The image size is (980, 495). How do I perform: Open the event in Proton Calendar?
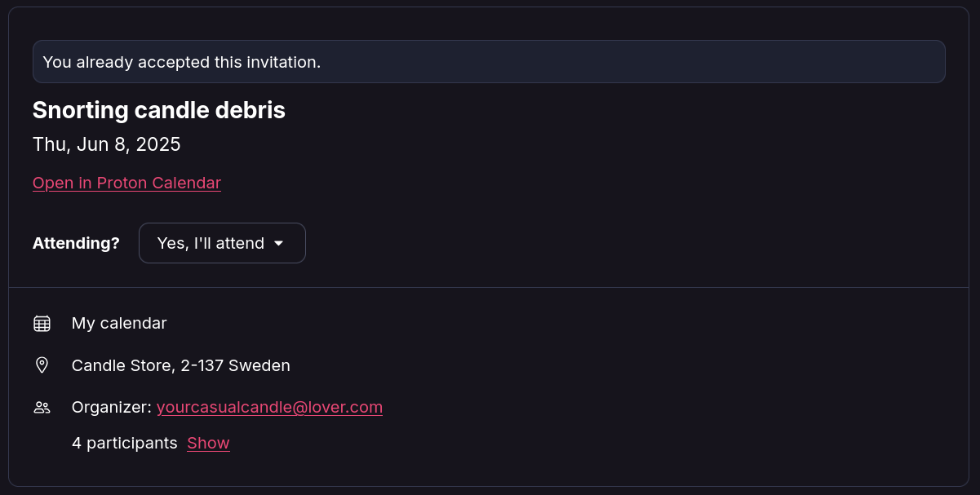click(x=126, y=183)
